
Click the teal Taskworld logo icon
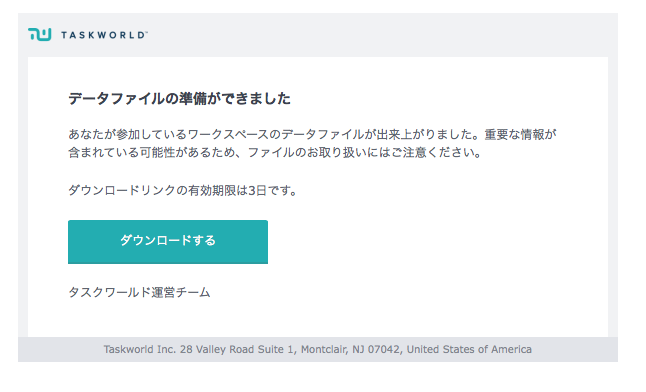click(x=40, y=35)
